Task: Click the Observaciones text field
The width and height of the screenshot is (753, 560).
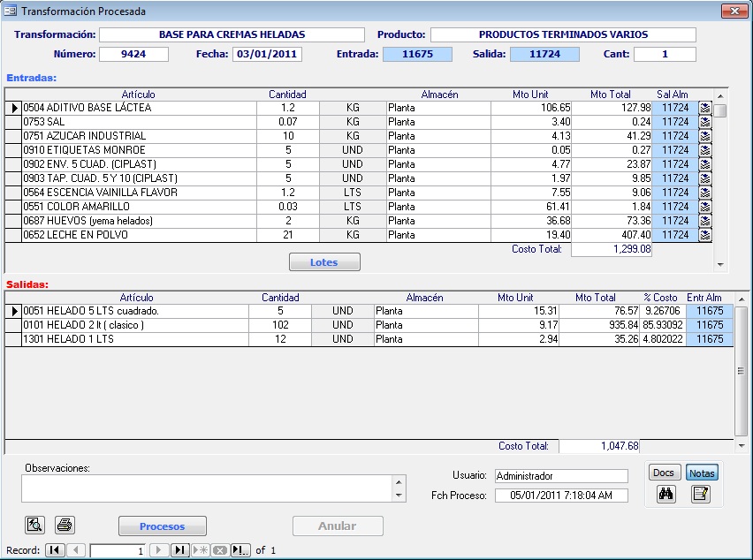Action: [x=207, y=488]
